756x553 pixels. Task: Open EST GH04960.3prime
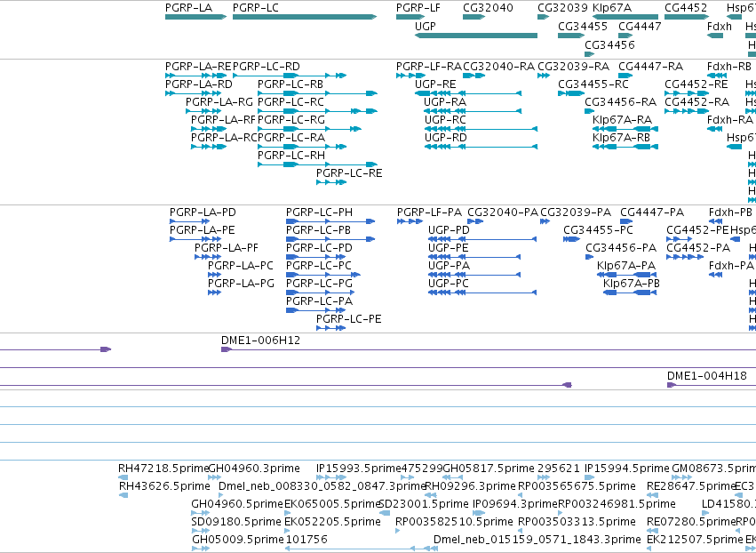tap(254, 469)
